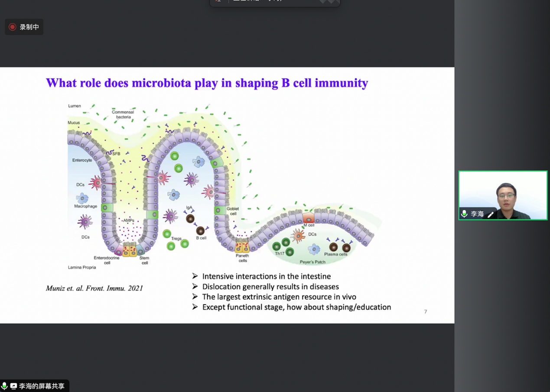This screenshot has height=392, width=550.
Task: Click the 'largest extrinsic antigen resource' bullet
Action: [279, 297]
